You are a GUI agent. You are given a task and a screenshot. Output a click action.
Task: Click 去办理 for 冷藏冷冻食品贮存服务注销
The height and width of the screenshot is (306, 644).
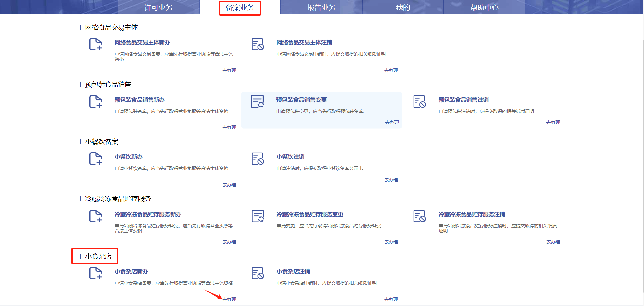[553, 242]
